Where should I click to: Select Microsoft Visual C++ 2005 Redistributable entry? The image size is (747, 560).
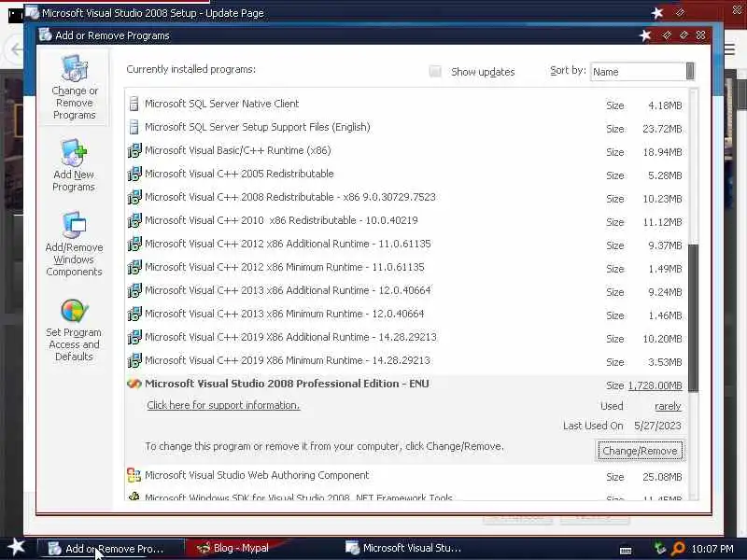point(406,174)
